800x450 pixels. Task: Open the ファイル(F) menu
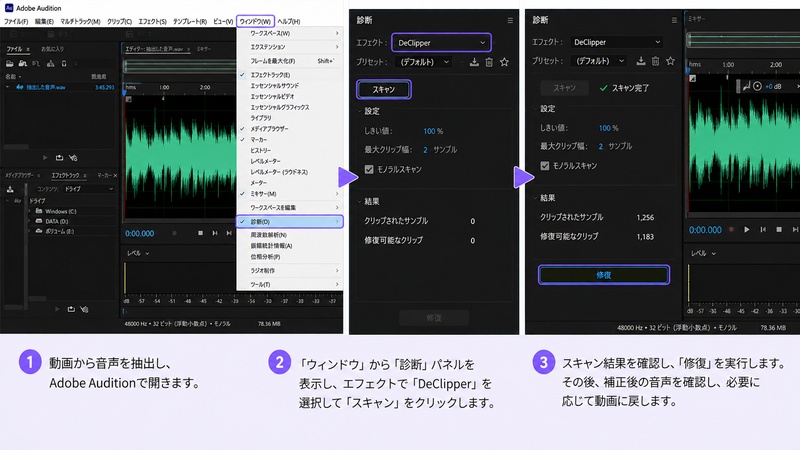(x=16, y=21)
